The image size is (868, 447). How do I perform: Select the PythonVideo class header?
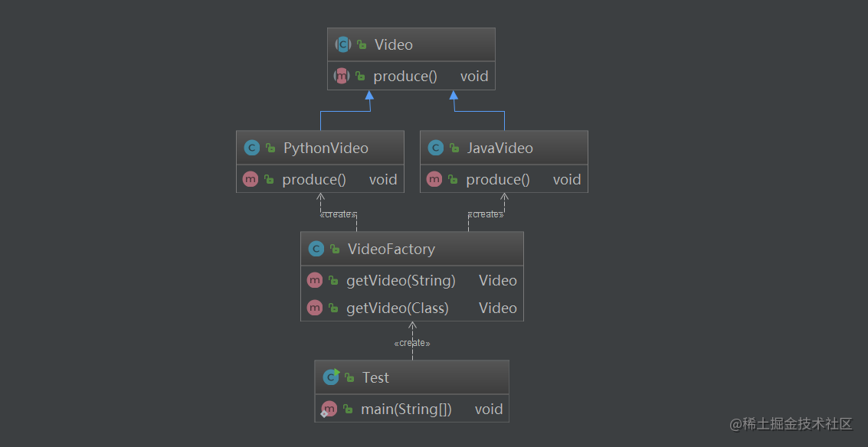coord(319,147)
